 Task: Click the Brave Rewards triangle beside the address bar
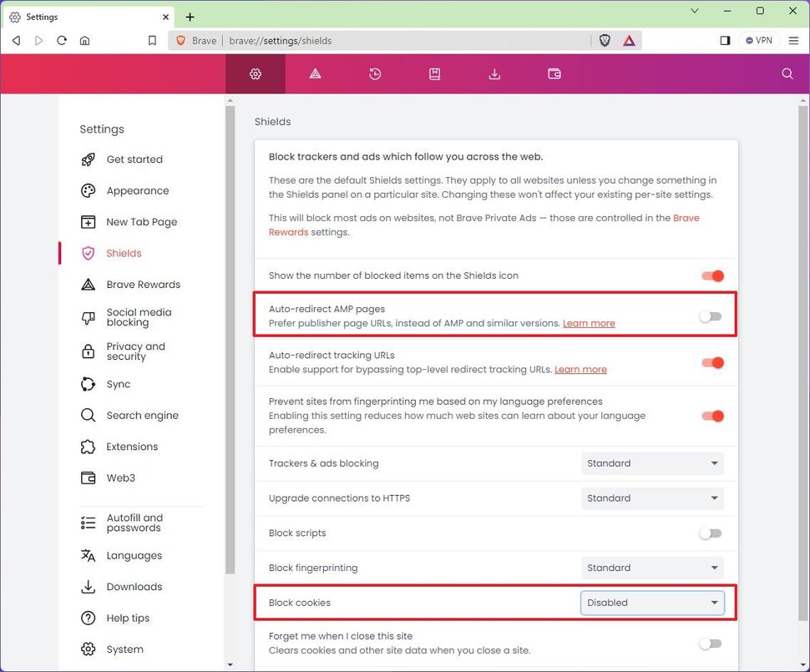(x=629, y=40)
